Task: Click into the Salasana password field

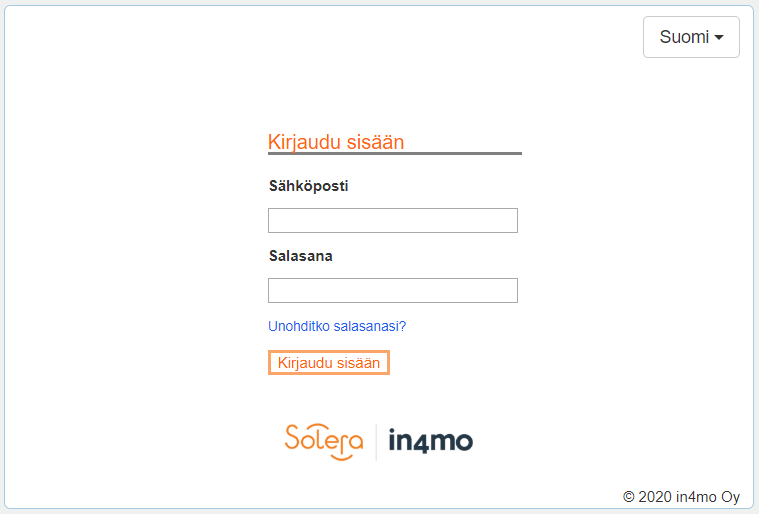Action: (392, 291)
